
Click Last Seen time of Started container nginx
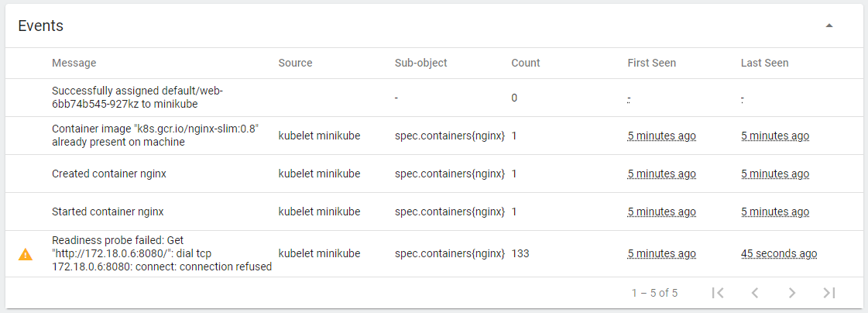pyautogui.click(x=775, y=212)
